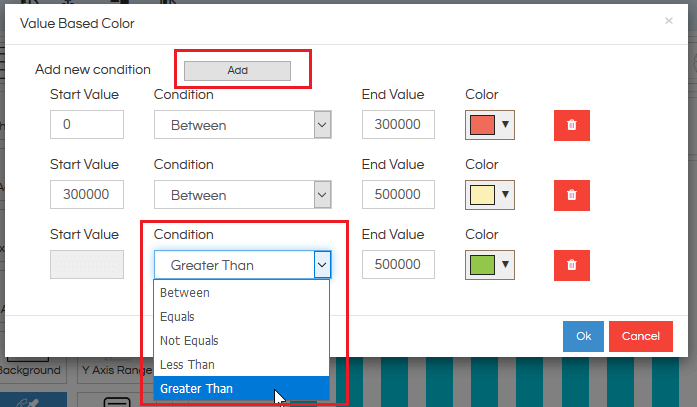Click the first row End Value field 300000
This screenshot has height=407, width=697.
pyautogui.click(x=398, y=124)
